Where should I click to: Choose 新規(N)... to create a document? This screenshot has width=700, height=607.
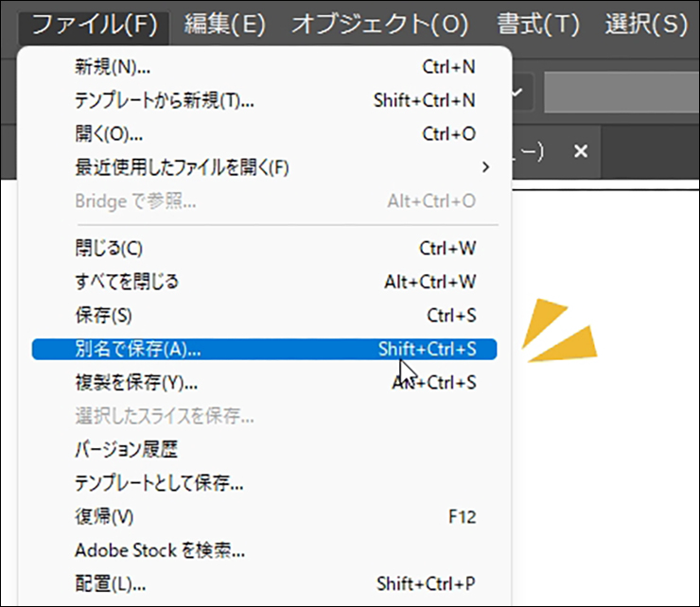tap(113, 67)
